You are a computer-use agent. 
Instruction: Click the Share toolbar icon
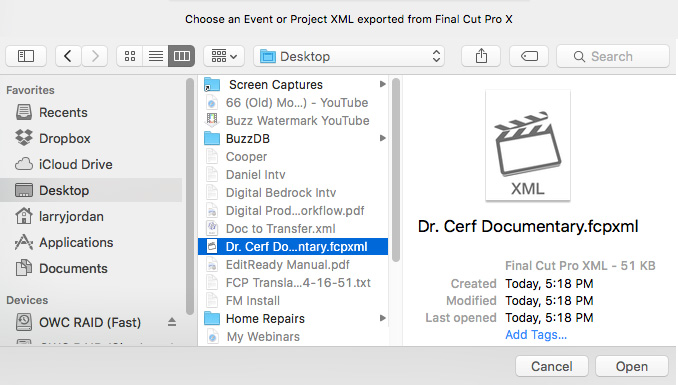[x=481, y=56]
